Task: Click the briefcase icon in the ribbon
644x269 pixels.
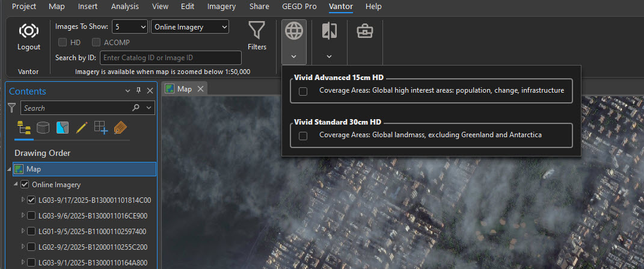Action: [x=364, y=31]
